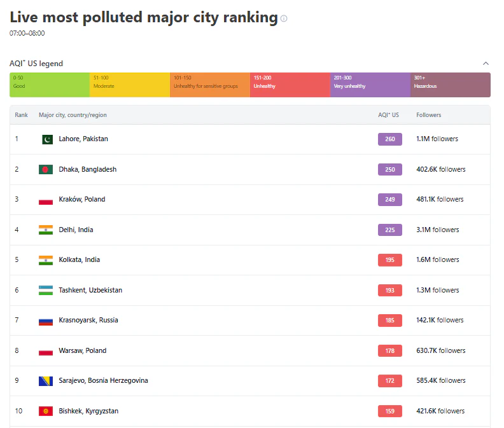
Task: Click the purple Very unhealthy legend swatch
Action: click(370, 85)
